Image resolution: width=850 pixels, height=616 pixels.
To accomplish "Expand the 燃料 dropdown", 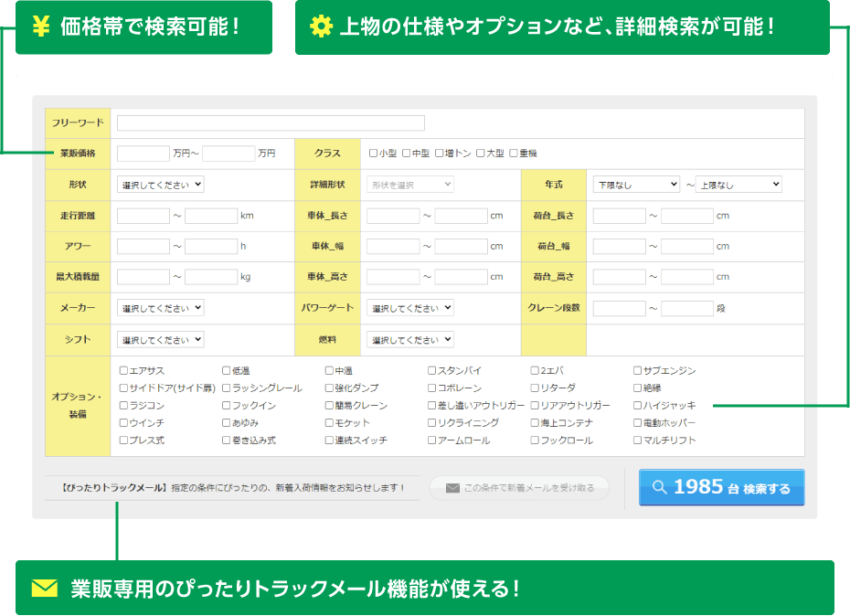I will (410, 340).
